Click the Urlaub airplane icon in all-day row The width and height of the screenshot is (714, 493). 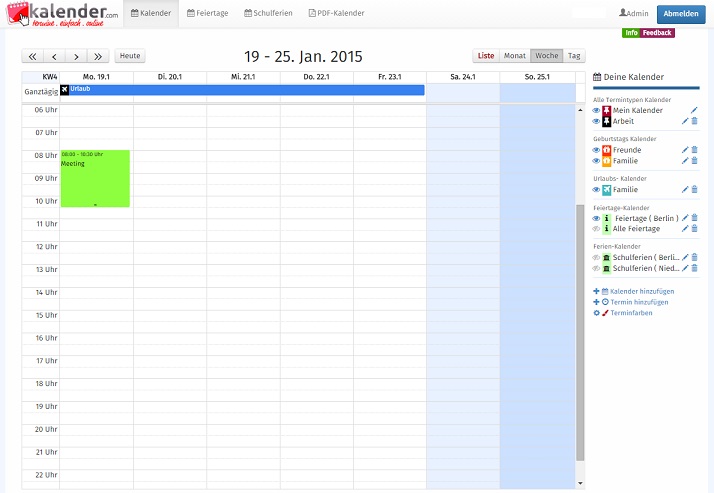point(65,90)
